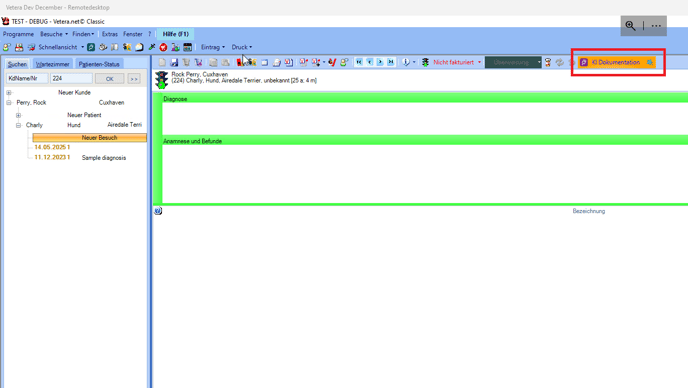This screenshot has width=688, height=388.
Task: Open the Fenster menu
Action: tap(133, 34)
